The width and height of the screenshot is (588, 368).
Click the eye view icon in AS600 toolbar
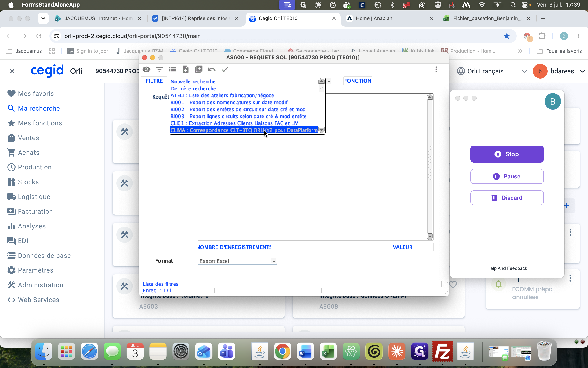pyautogui.click(x=146, y=69)
